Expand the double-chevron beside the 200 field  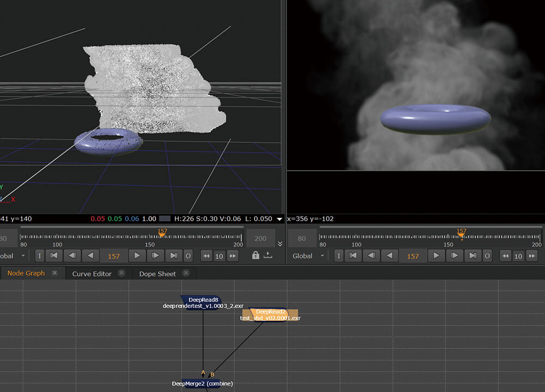[280, 244]
